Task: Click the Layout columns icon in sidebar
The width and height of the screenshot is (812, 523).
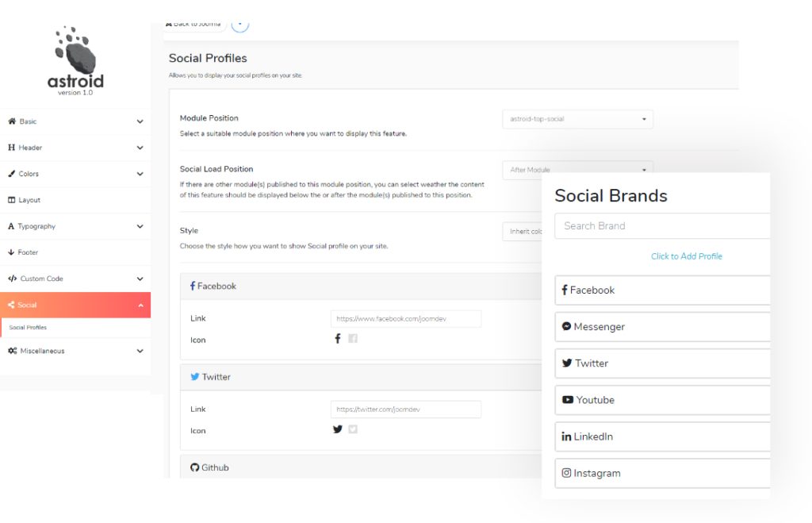Action: pos(11,200)
